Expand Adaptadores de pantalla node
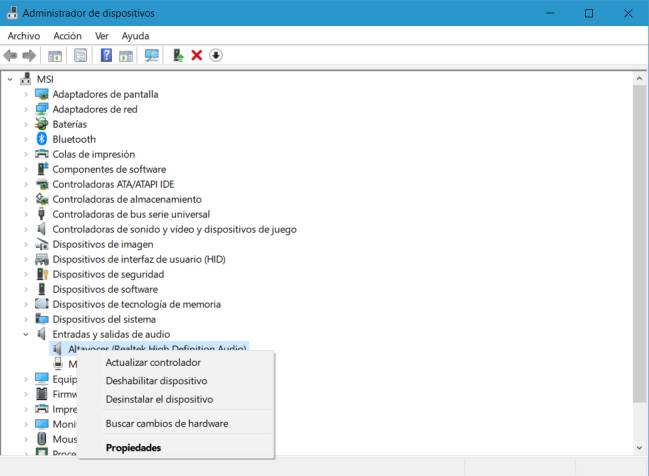The height and width of the screenshot is (476, 649). pyautogui.click(x=26, y=94)
